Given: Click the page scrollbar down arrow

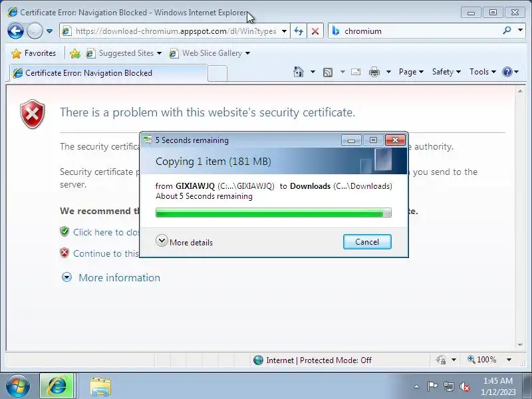Looking at the screenshot, I should coord(520,344).
